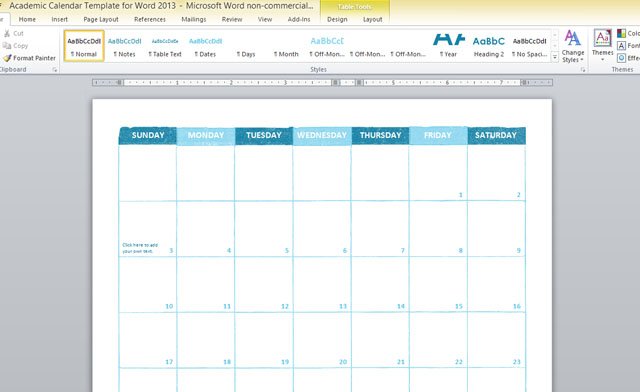Click date 12 in the Tuesday column
Screen dimensions: 640x392
[285, 306]
